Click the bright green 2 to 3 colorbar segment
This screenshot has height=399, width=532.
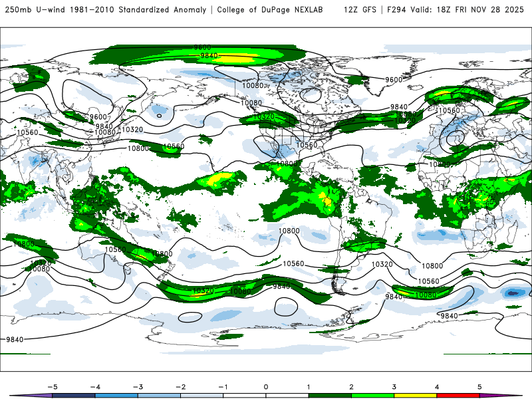coord(373,396)
